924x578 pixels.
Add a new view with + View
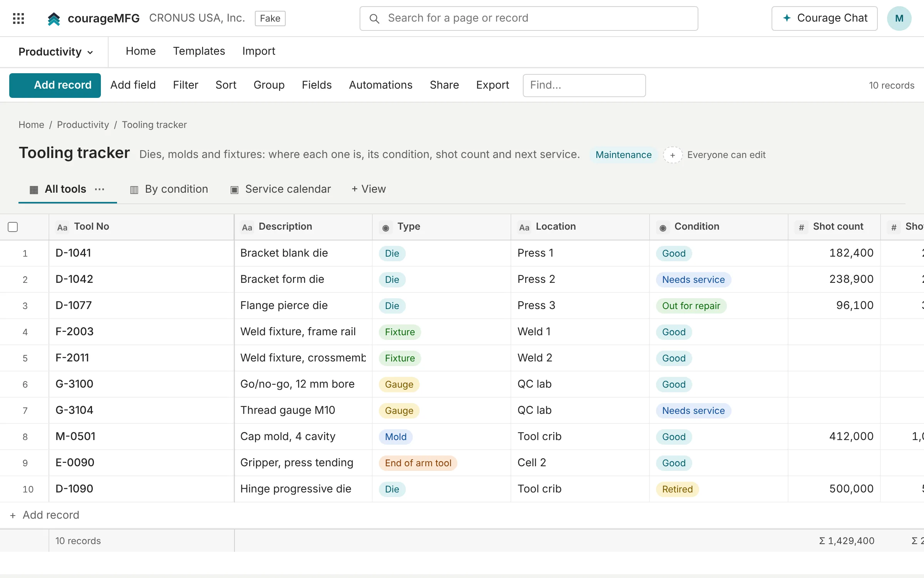(x=368, y=189)
